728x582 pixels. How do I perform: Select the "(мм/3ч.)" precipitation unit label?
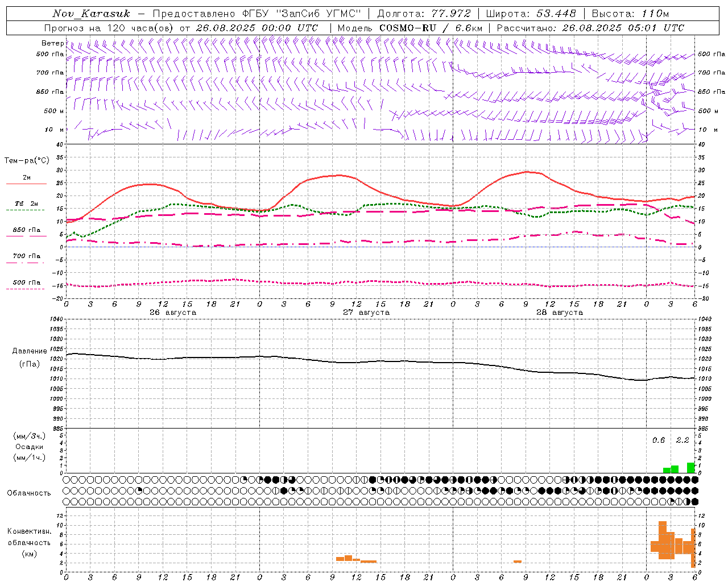coord(30,436)
